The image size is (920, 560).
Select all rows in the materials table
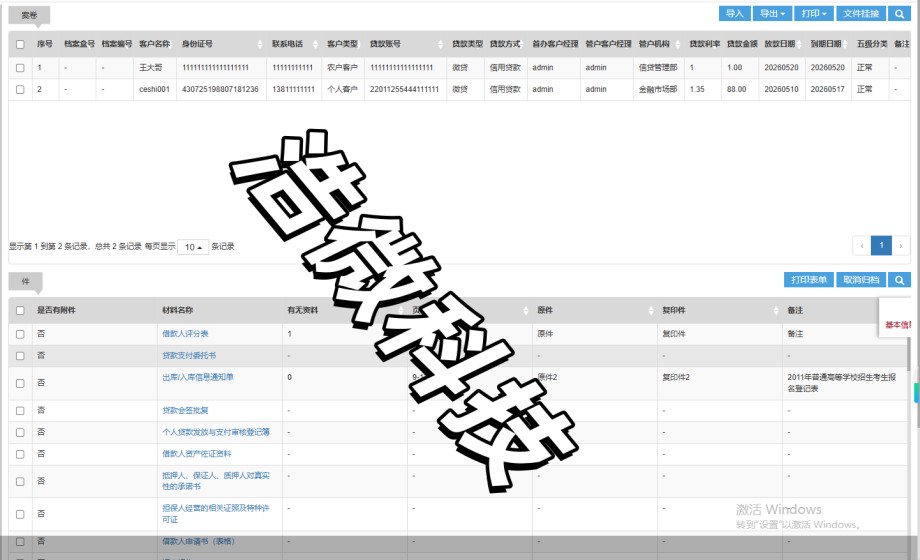[21, 311]
